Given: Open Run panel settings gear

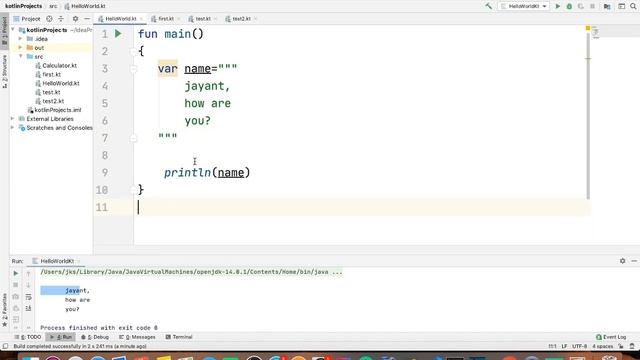Looking at the screenshot, I should 622,261.
